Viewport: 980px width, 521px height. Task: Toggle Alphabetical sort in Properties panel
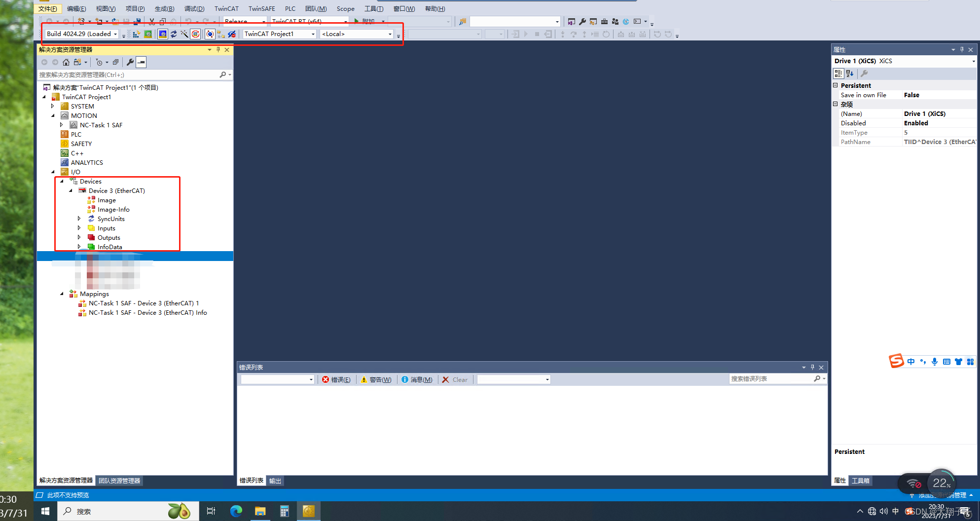pyautogui.click(x=850, y=74)
